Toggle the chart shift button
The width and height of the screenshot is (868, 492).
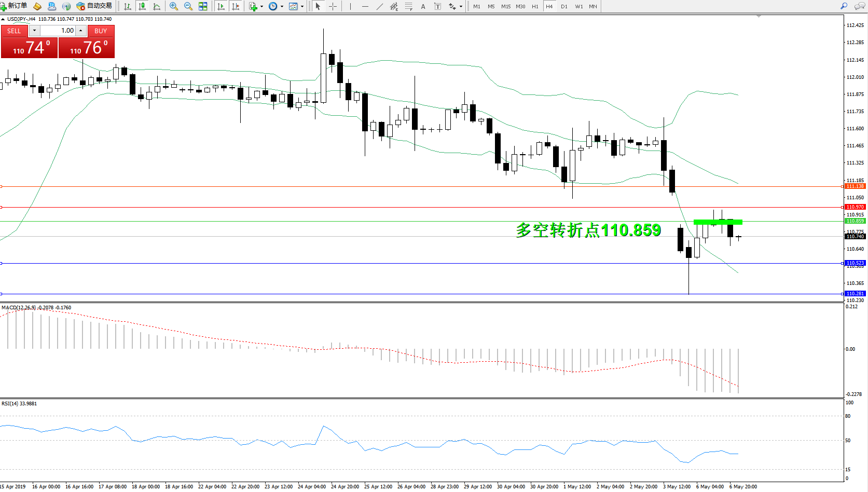point(236,6)
